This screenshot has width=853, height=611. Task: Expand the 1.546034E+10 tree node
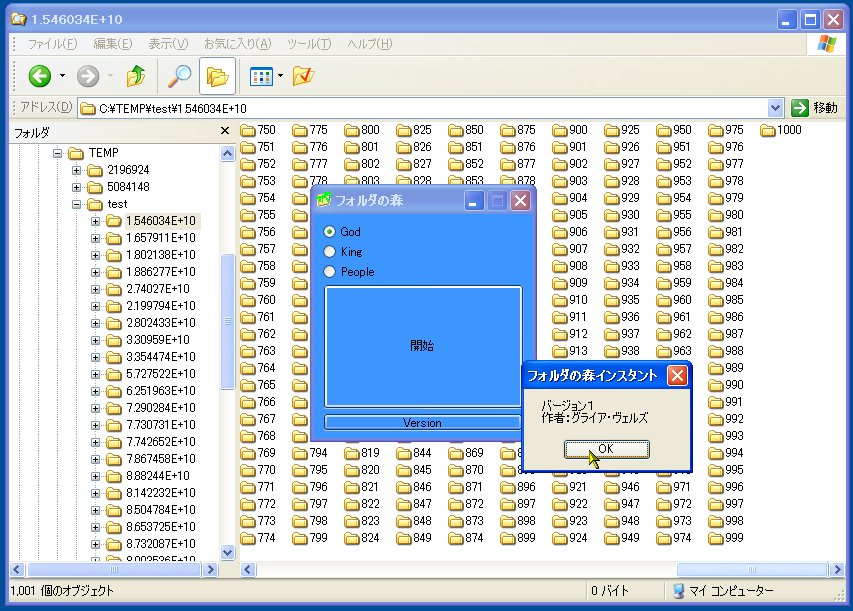(x=95, y=221)
